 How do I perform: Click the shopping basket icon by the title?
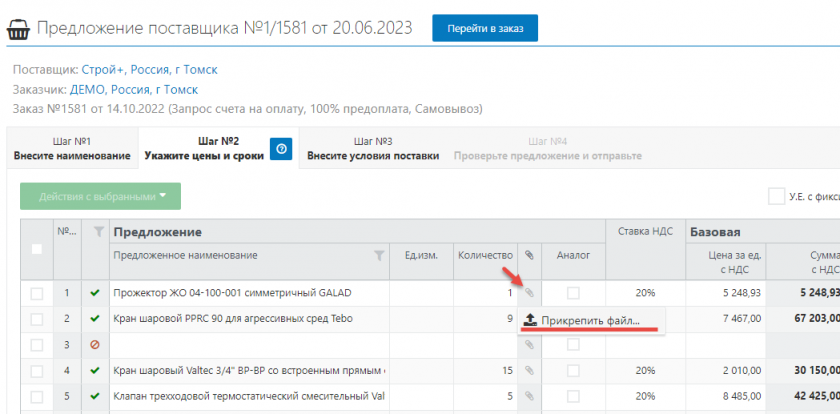pos(17,28)
